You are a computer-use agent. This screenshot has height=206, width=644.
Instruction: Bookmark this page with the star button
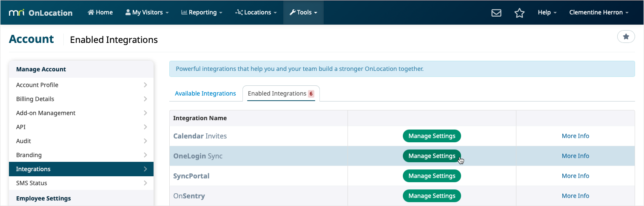pos(626,37)
